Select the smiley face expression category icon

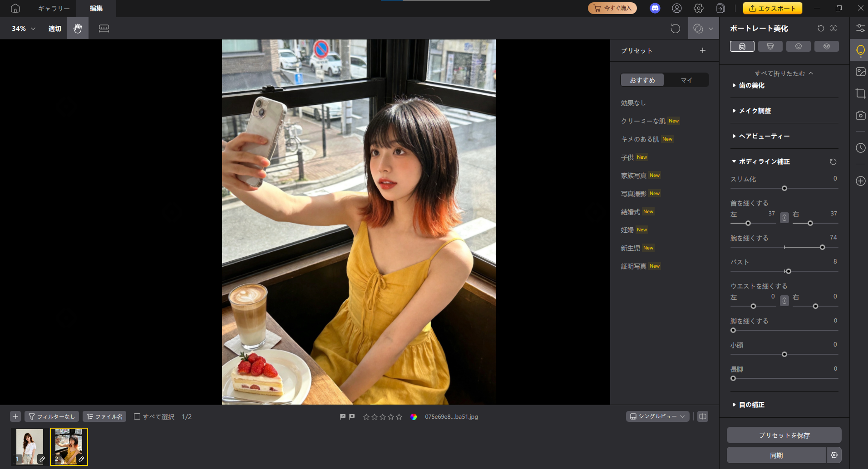pos(798,46)
